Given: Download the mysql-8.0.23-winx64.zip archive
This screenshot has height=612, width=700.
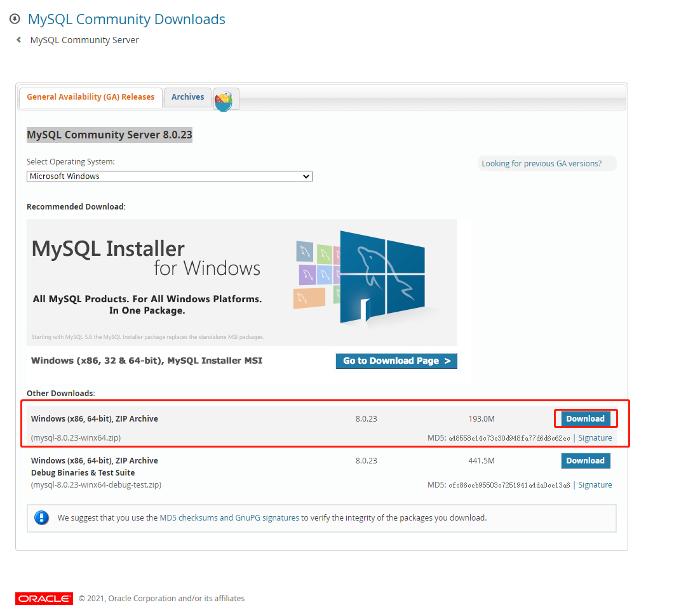Looking at the screenshot, I should [x=585, y=418].
